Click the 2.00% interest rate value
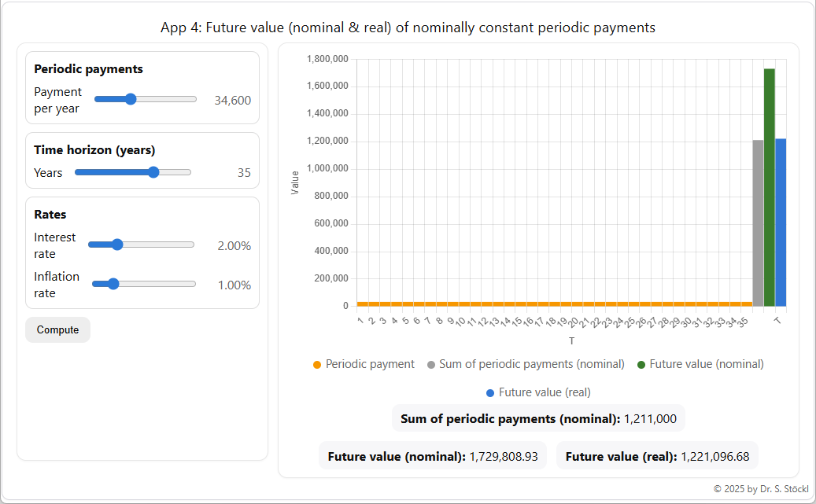816x504 pixels. point(234,245)
